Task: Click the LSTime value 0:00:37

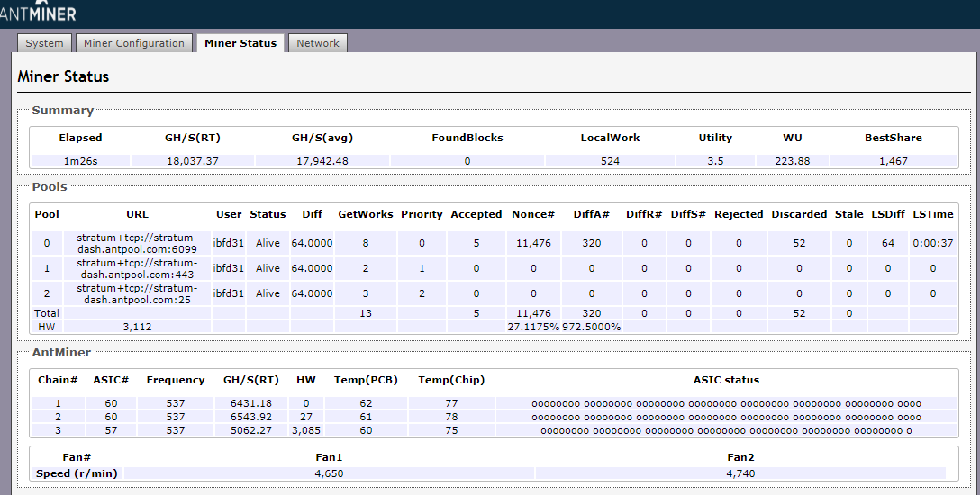Action: [x=932, y=243]
